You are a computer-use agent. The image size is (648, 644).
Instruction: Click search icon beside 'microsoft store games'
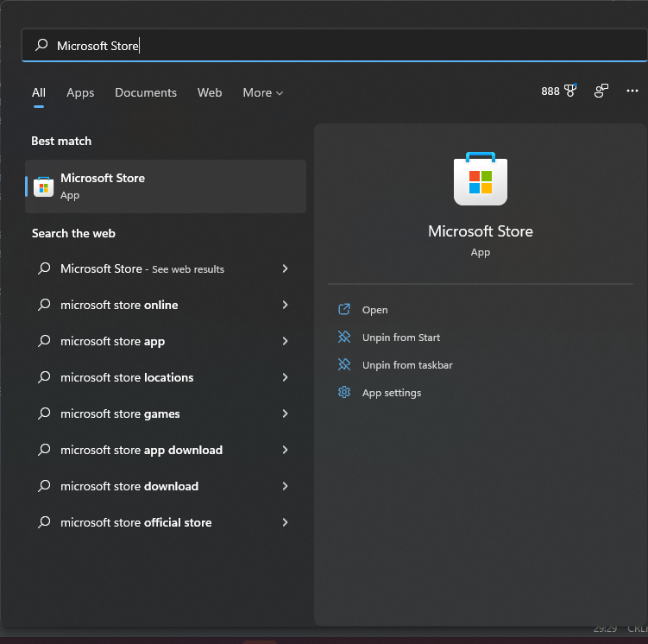(44, 414)
